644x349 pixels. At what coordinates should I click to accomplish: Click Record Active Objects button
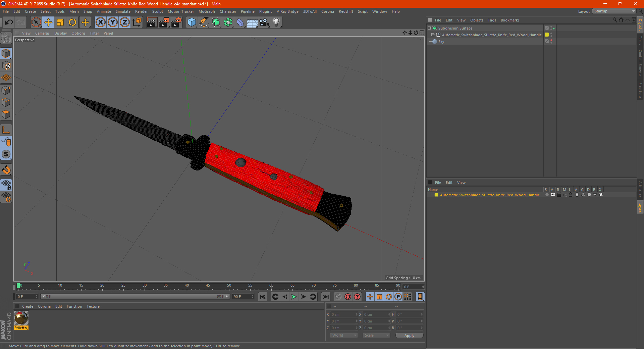pos(338,297)
